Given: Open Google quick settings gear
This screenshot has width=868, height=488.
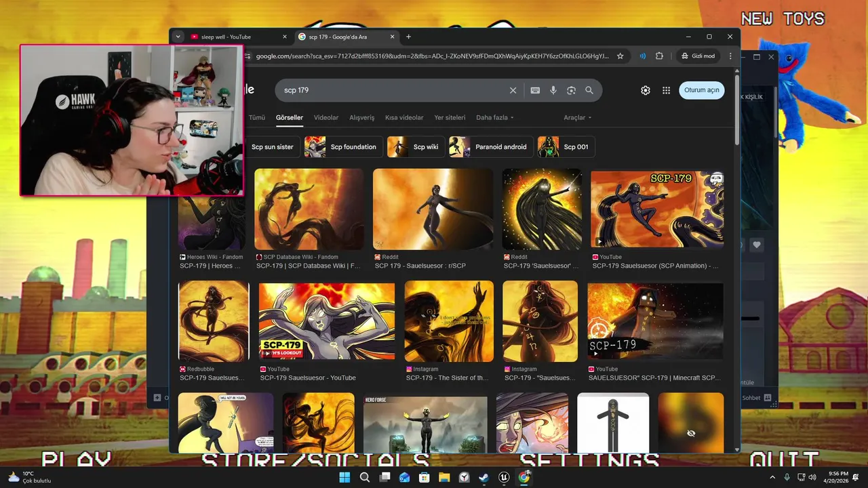Looking at the screenshot, I should click(x=646, y=90).
